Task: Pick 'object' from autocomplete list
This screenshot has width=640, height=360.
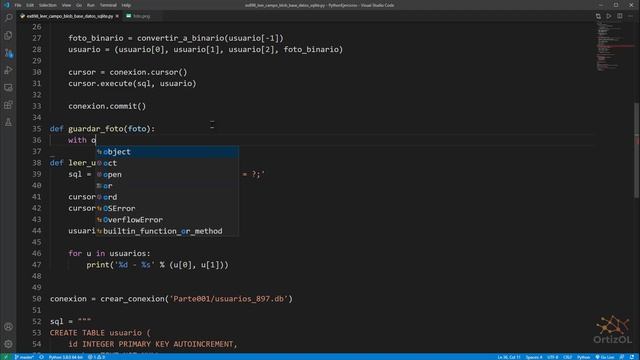Action: [x=167, y=152]
